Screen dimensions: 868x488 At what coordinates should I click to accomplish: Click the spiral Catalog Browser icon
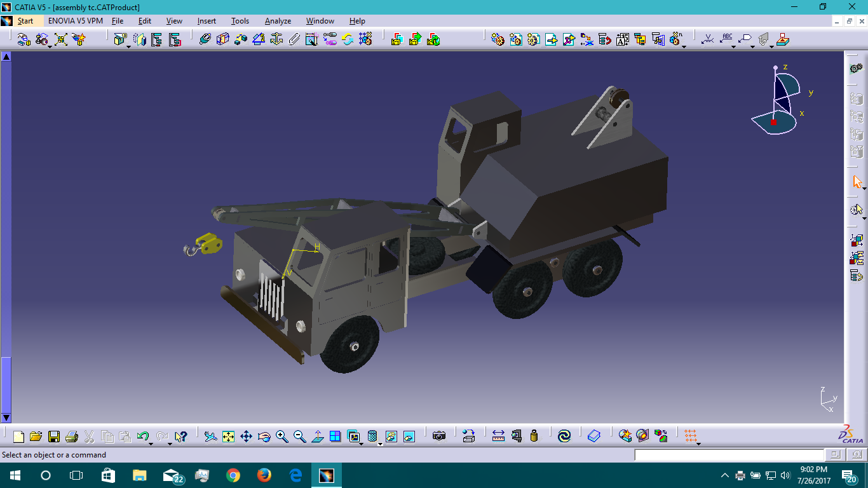(x=564, y=436)
